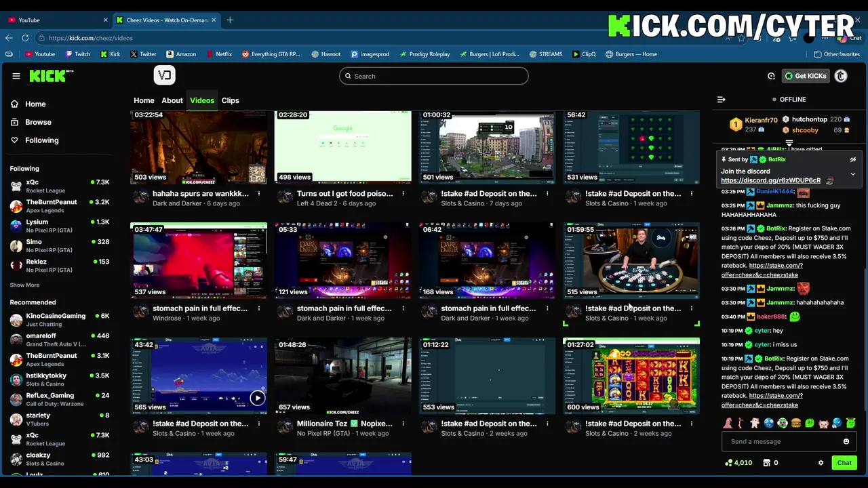868x488 pixels.
Task: Click the Send a message field
Action: [x=788, y=442]
